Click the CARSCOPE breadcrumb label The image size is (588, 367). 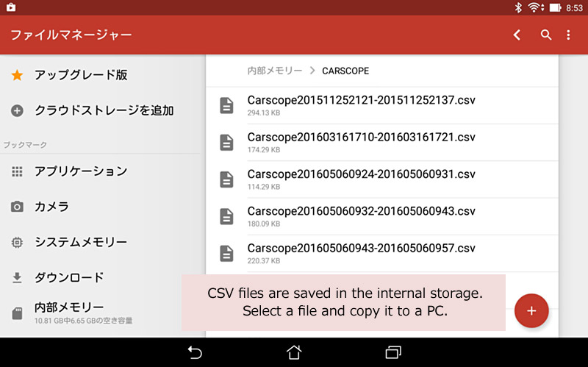pos(345,71)
